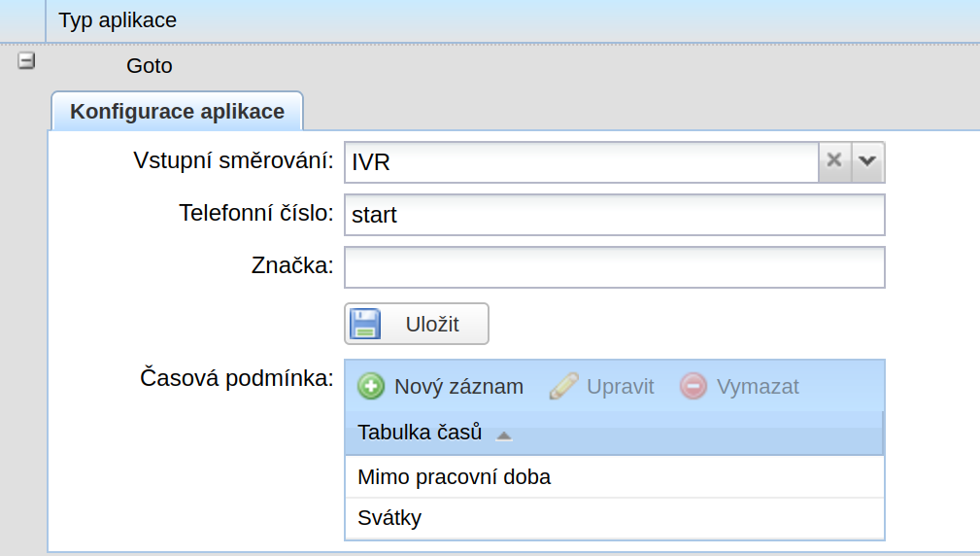The height and width of the screenshot is (556, 980).
Task: Select the Svátky row
Action: click(615, 518)
